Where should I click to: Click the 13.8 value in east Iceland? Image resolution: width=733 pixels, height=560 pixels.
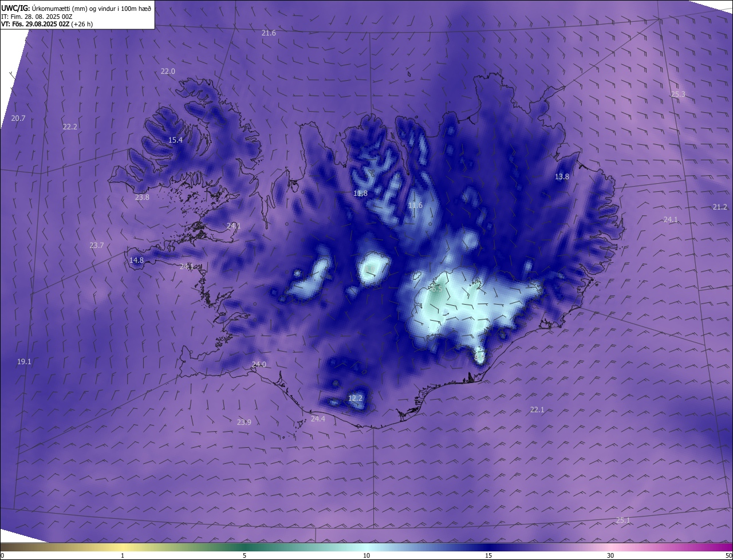pyautogui.click(x=562, y=177)
